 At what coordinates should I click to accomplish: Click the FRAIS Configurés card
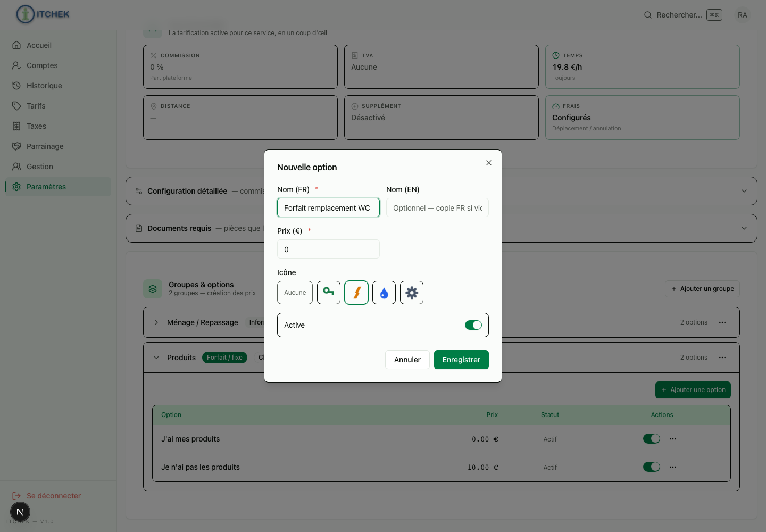[643, 118]
